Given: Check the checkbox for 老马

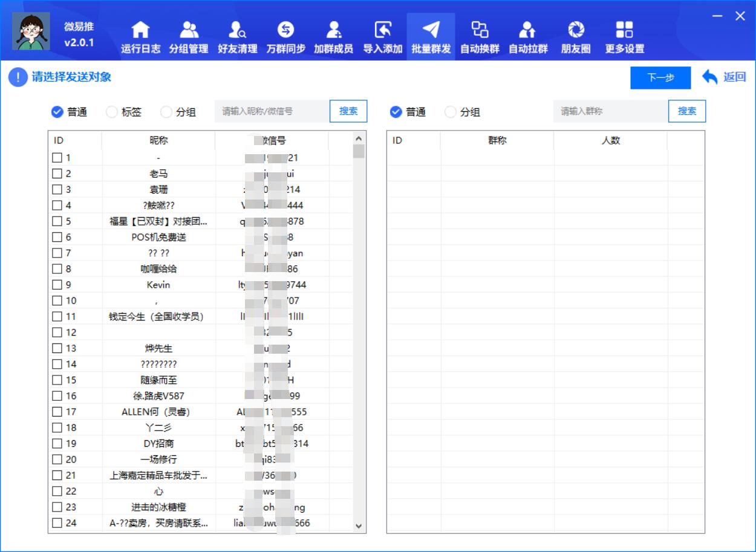Looking at the screenshot, I should (x=56, y=174).
